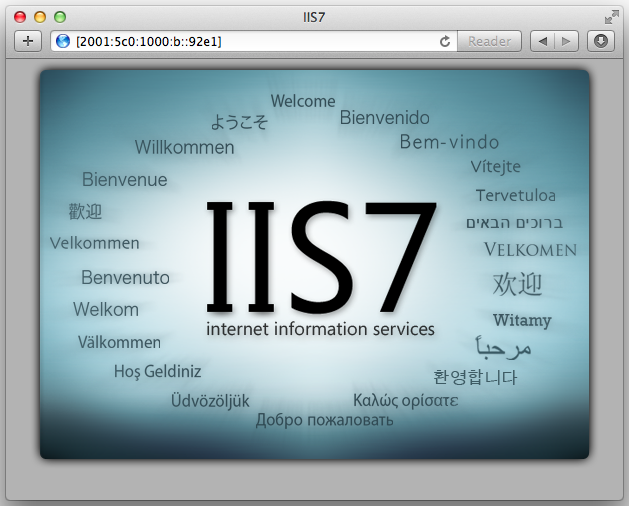Click the 'Vítejte' text
Viewport: 629px width, 506px height.
[495, 167]
